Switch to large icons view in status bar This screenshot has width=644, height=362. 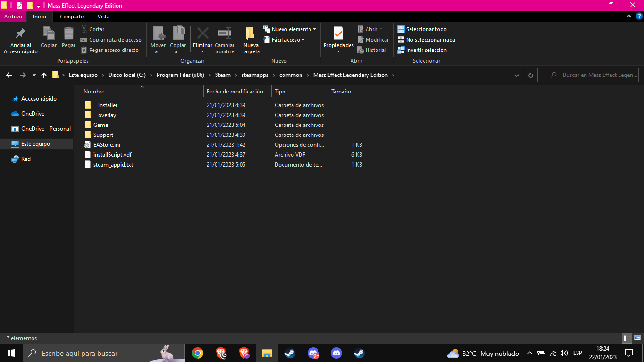[x=637, y=338]
